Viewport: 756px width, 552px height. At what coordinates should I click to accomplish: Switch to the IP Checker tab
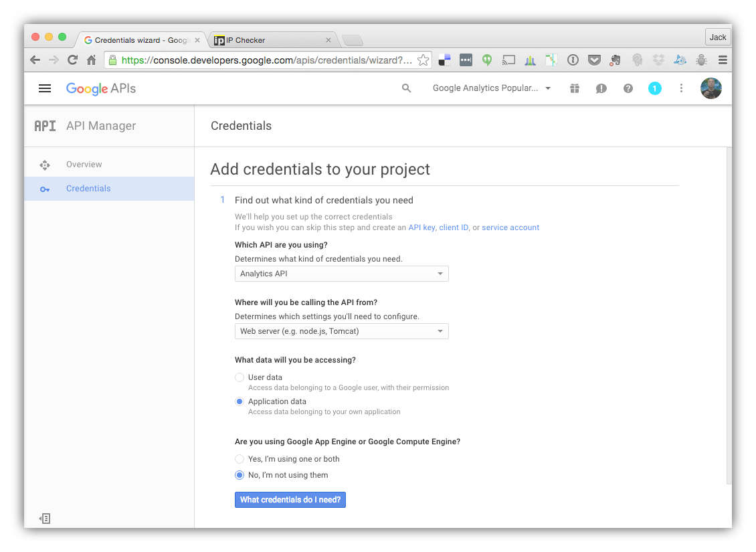click(x=272, y=40)
